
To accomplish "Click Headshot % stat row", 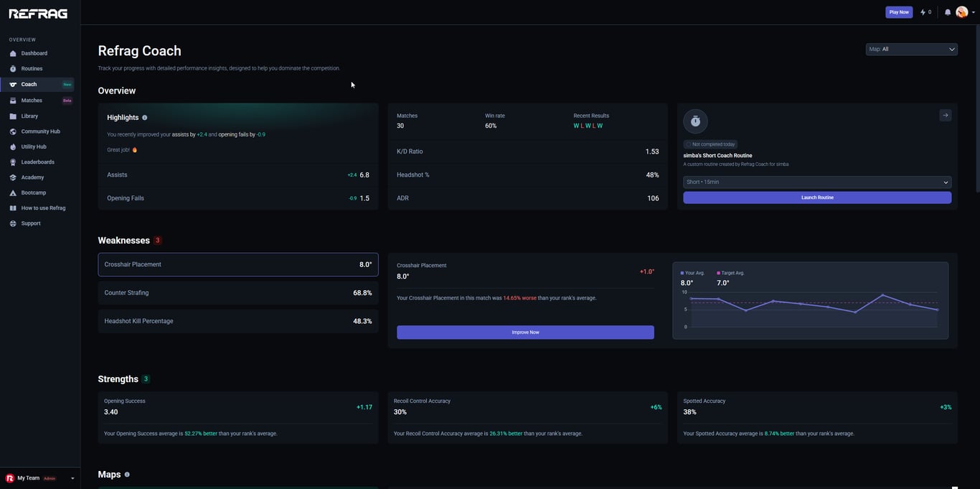I will click(x=527, y=175).
